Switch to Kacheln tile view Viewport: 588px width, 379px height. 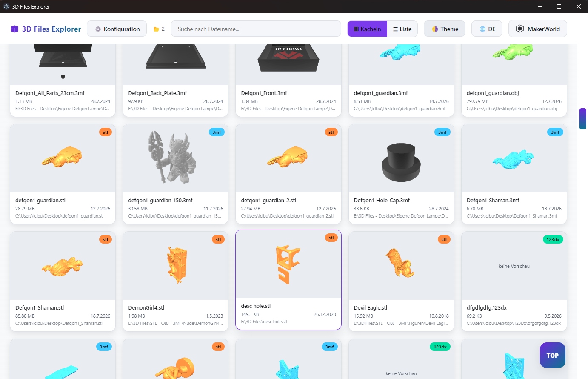click(x=367, y=29)
